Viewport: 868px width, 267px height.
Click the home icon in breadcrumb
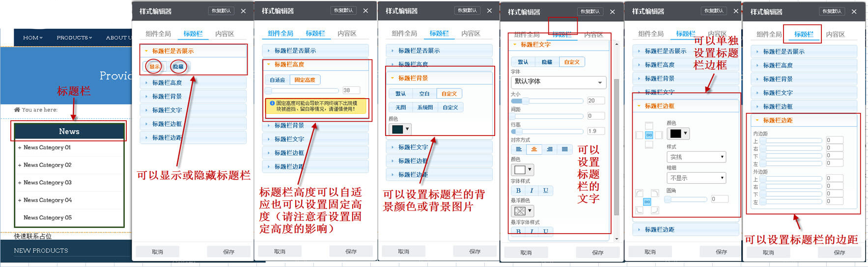click(x=17, y=109)
